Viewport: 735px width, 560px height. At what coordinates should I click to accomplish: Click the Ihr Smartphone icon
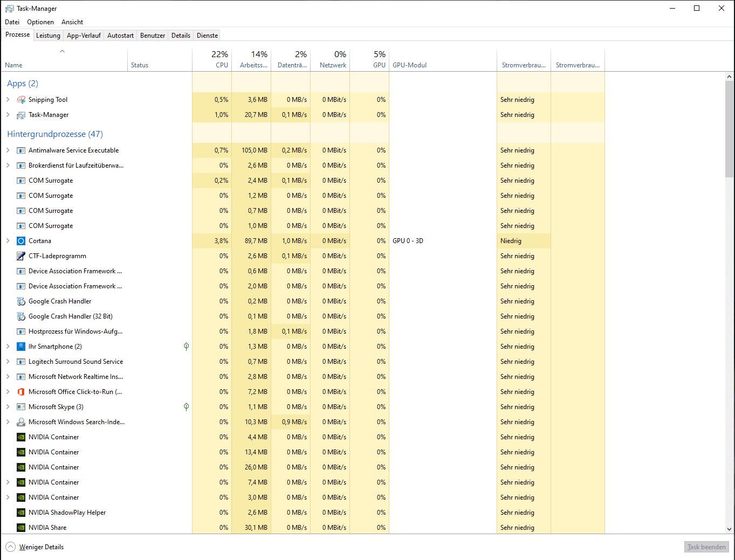(21, 347)
